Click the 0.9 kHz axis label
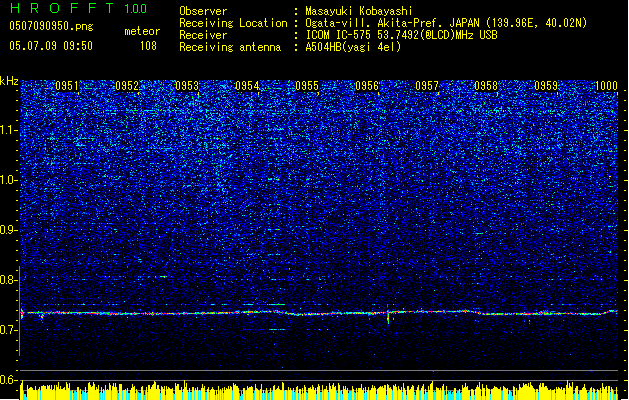 pos(8,230)
